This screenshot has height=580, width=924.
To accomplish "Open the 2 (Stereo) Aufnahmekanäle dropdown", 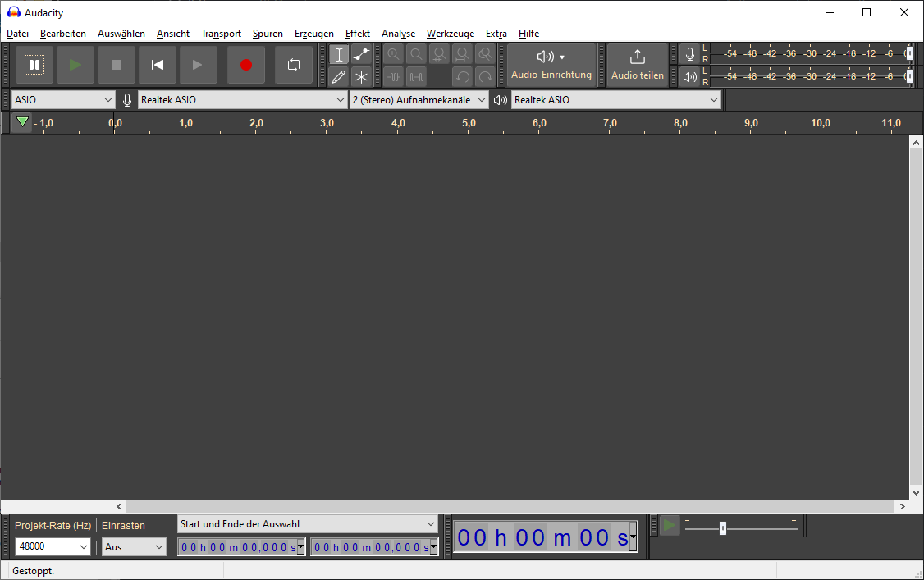I will pyautogui.click(x=419, y=99).
